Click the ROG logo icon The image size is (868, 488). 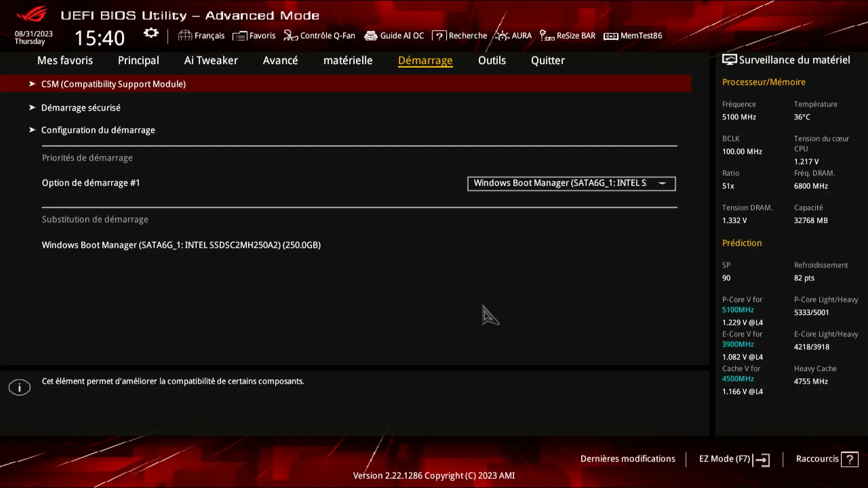[32, 14]
